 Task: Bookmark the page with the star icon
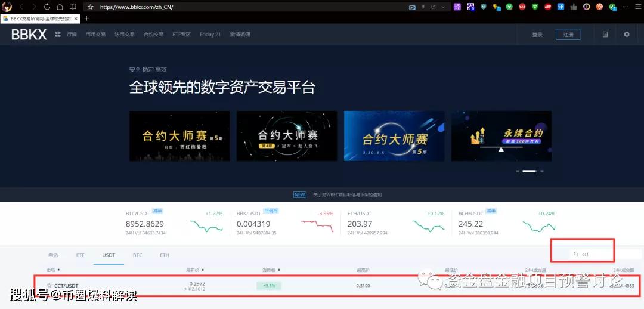coord(91,7)
